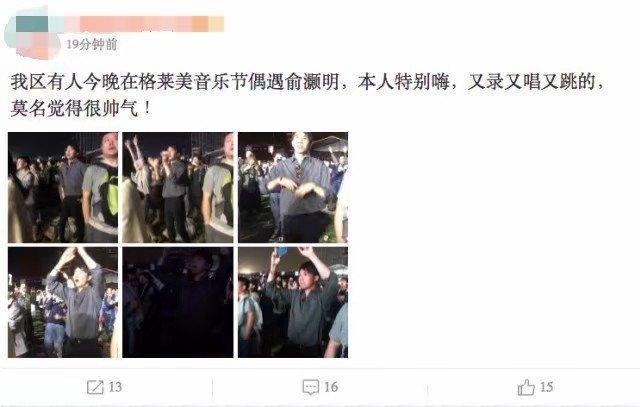Viewport: 640px width, 407px height.
Task: Click the phrase 本人特别嗨 in post
Action: (x=403, y=82)
